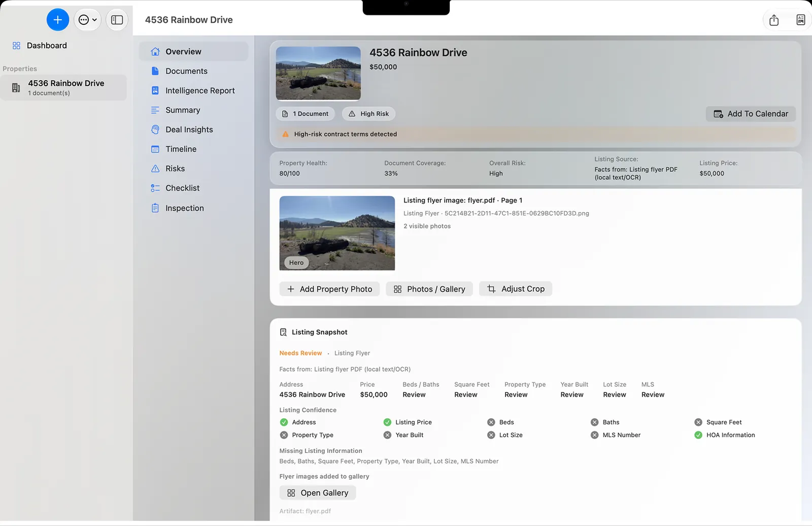Click Add Property Photo button
The image size is (812, 526).
[x=329, y=289]
